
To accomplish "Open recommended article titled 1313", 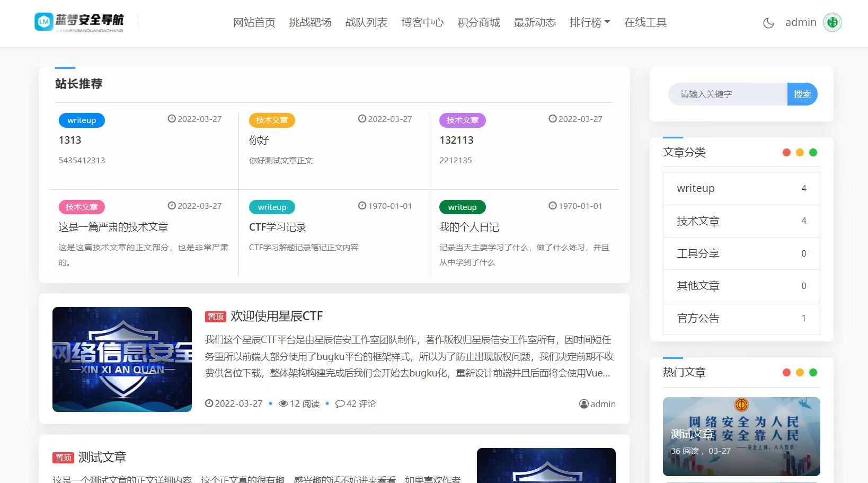I will 70,140.
